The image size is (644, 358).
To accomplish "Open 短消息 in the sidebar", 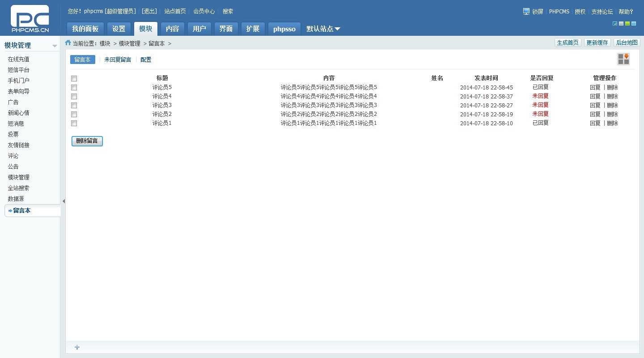I will click(16, 124).
